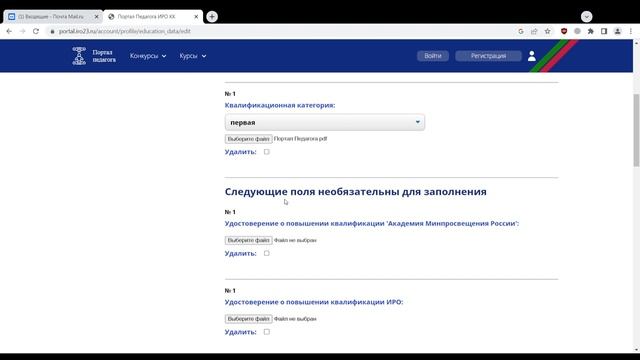640x360 pixels.
Task: Click the Квалификационная категория label
Action: pyautogui.click(x=280, y=105)
